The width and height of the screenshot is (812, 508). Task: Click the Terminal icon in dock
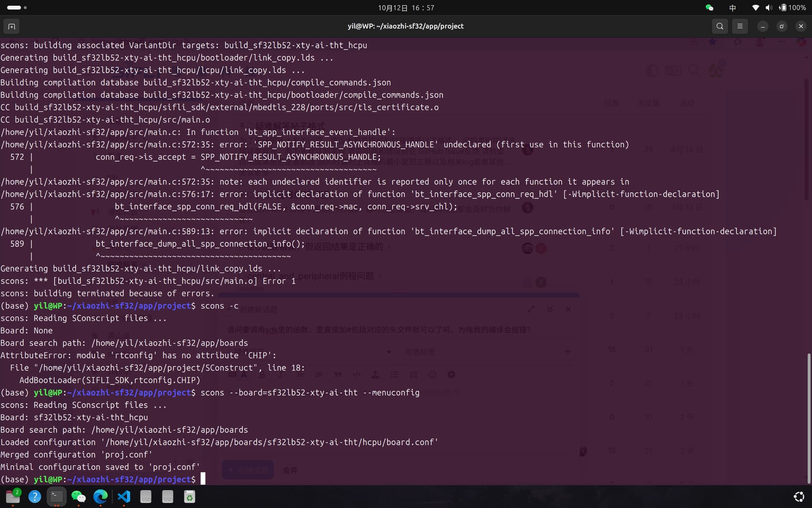pos(57,497)
